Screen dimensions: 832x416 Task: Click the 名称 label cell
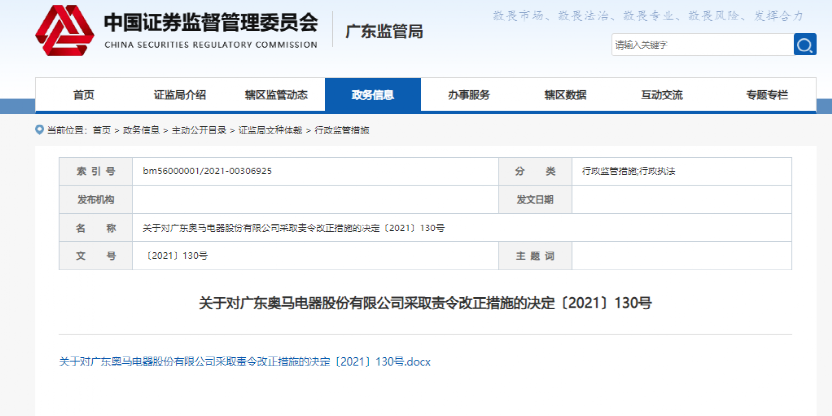[x=96, y=228]
